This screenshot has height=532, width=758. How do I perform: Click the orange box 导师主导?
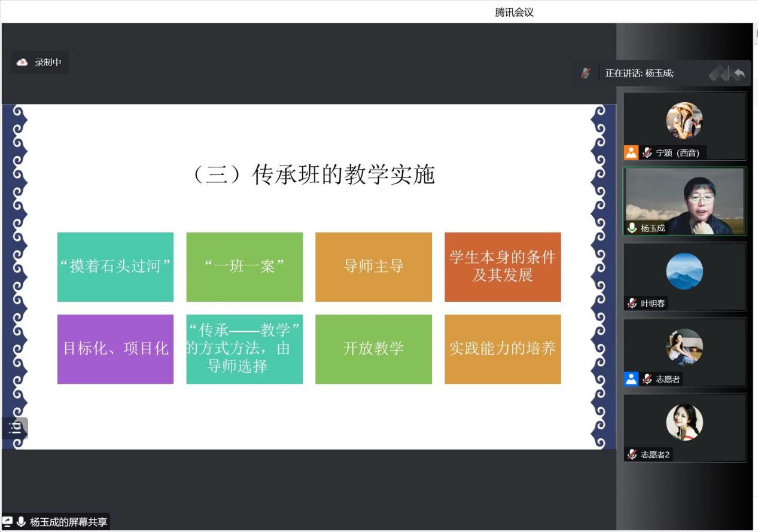[374, 267]
